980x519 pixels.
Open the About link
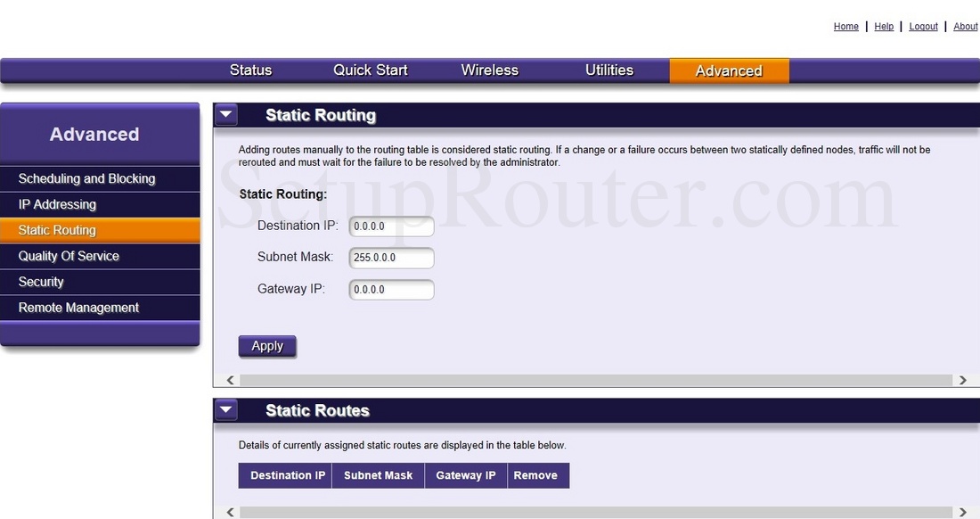(965, 26)
